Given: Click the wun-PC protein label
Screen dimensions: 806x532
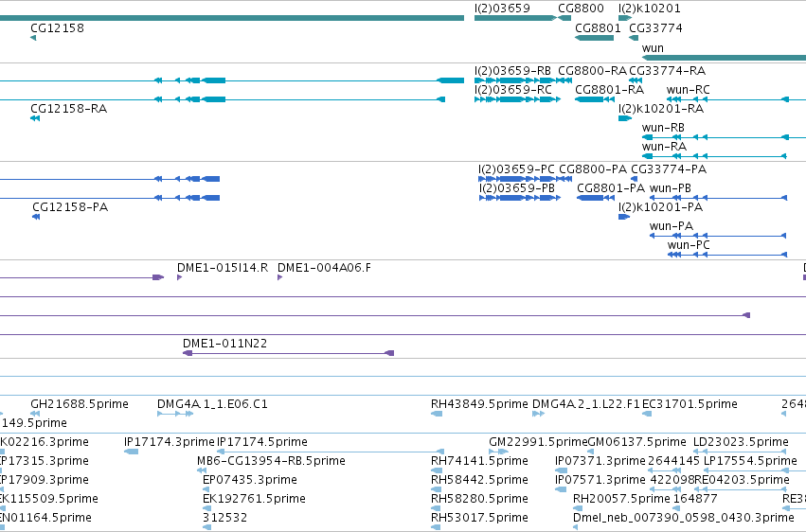Looking at the screenshot, I should tap(689, 245).
